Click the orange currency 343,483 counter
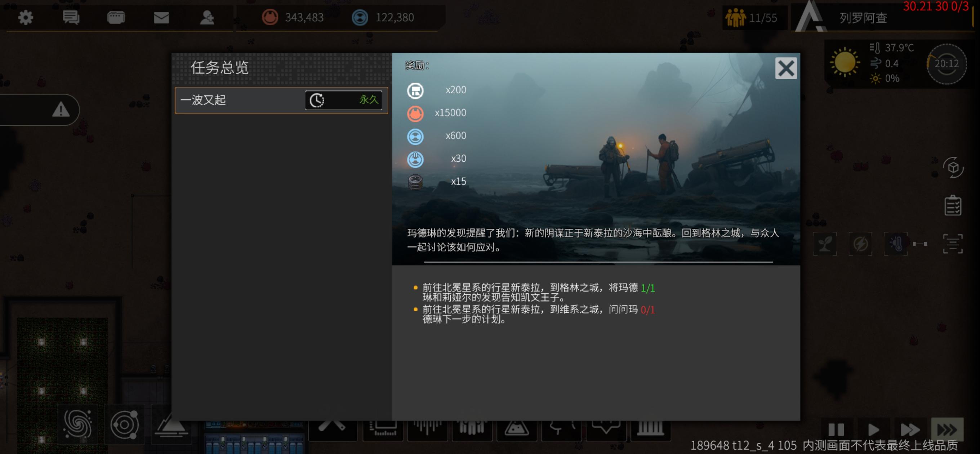Image resolution: width=980 pixels, height=454 pixels. point(293,18)
